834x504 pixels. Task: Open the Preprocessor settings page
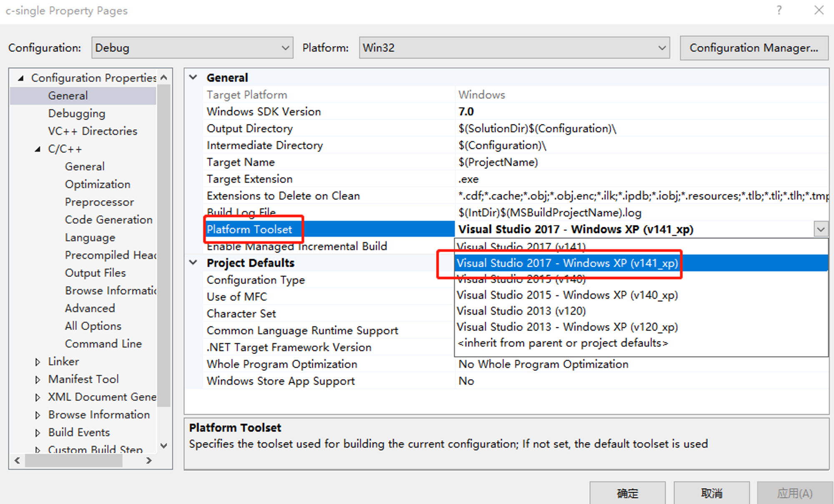(99, 202)
